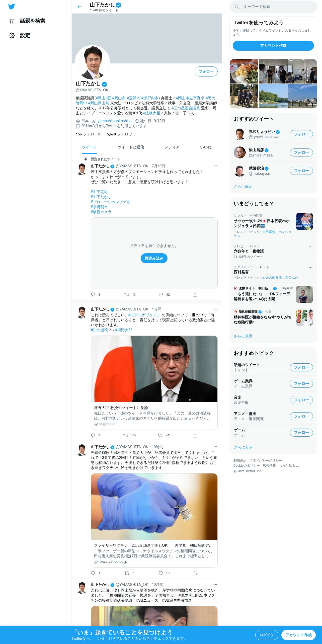This screenshot has height=644, width=322.
Task: Open 話題を検索 in the sidebar
Action: pyautogui.click(x=27, y=21)
